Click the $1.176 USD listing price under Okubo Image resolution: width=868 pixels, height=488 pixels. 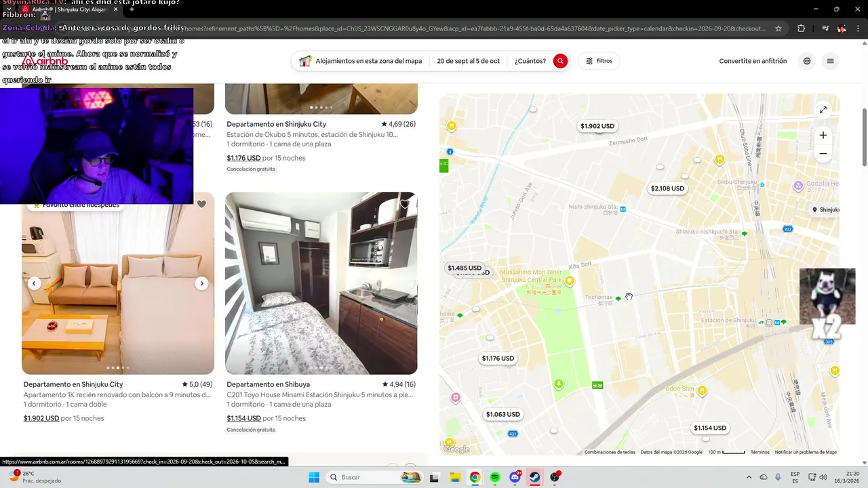tap(243, 158)
